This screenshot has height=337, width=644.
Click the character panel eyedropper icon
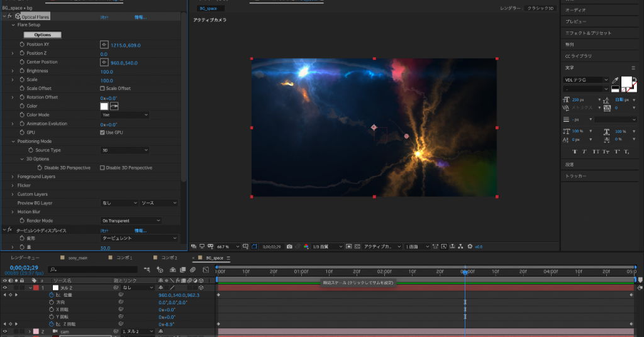coord(615,80)
